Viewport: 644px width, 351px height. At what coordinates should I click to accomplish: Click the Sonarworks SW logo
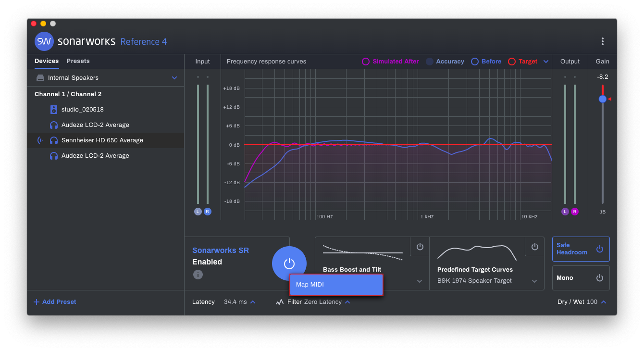coord(44,41)
